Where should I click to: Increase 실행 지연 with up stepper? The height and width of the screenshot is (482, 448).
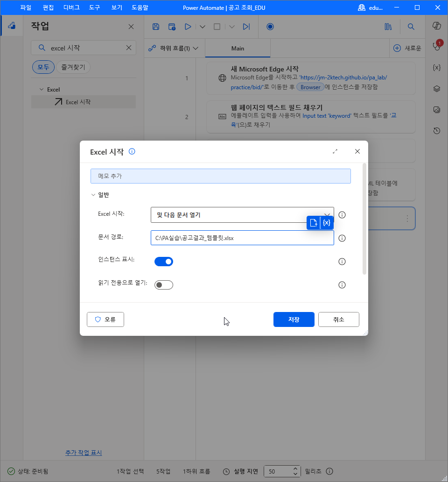(x=295, y=469)
